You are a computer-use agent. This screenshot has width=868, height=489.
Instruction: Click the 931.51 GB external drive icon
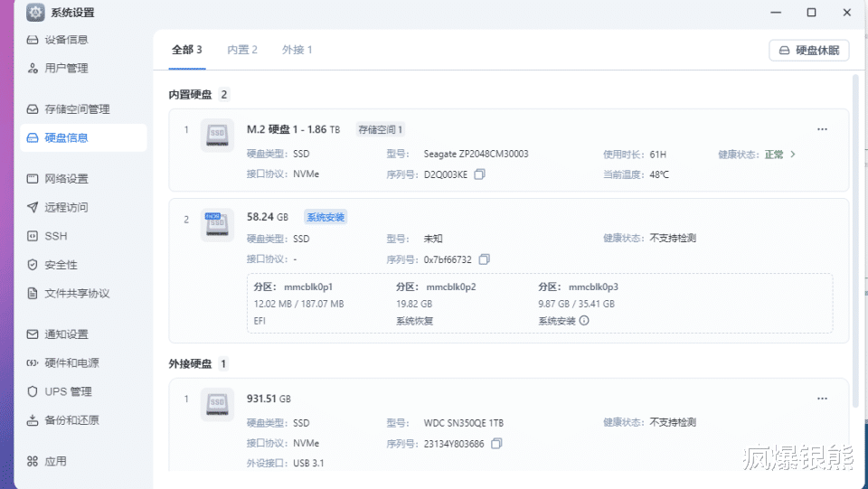tap(217, 404)
